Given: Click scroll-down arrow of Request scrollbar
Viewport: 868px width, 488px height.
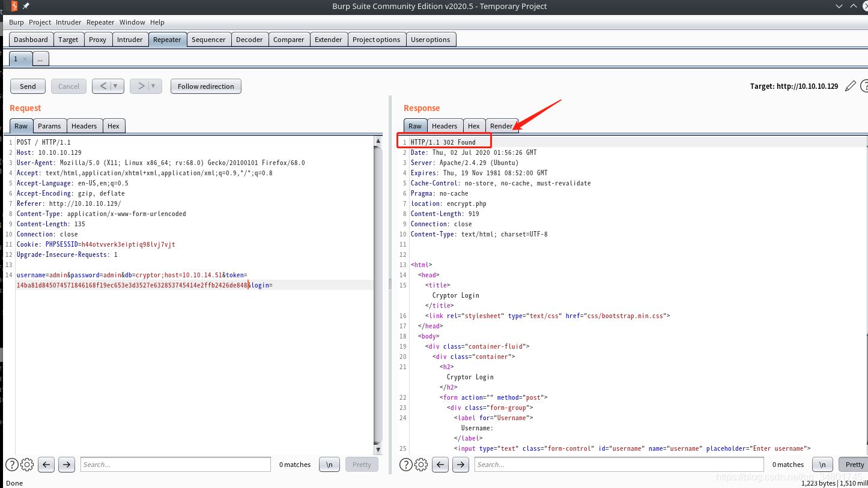Looking at the screenshot, I should point(378,450).
